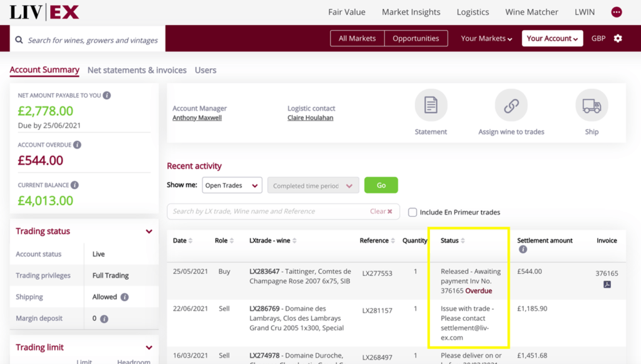Click trade LX286769 Domaine des Lambrays entry
641x364 pixels.
[296, 318]
